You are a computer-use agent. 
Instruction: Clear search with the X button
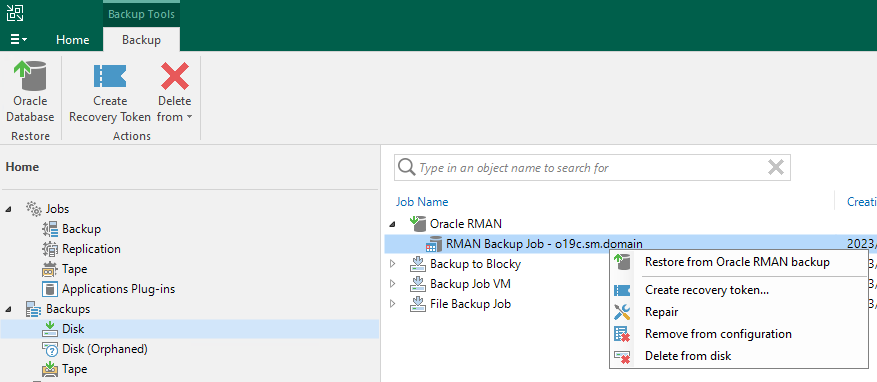(x=775, y=167)
